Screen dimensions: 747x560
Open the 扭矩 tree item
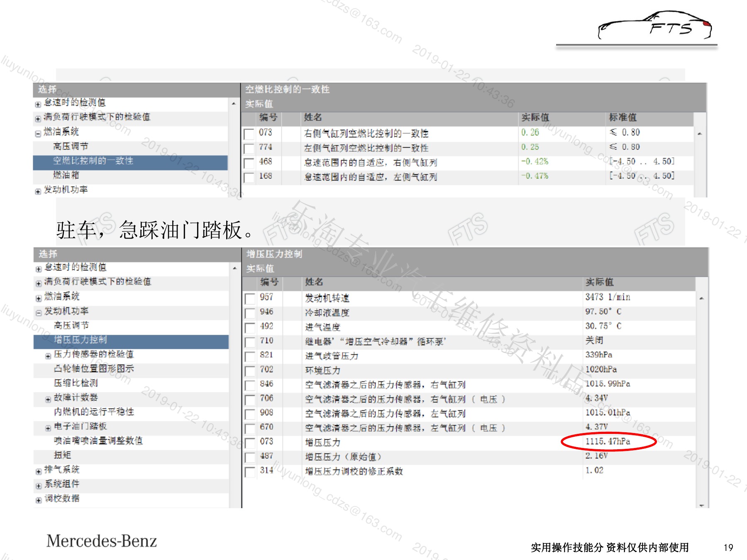62,455
